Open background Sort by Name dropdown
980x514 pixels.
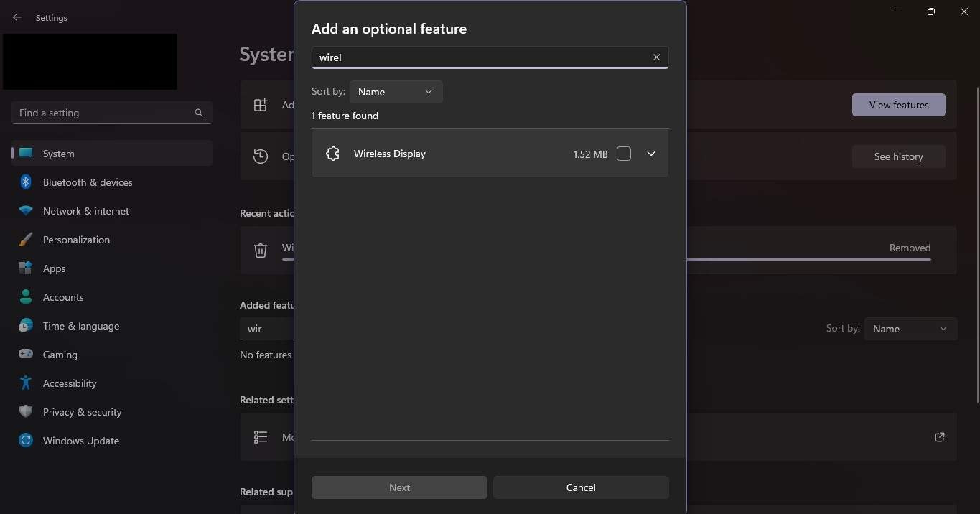point(910,329)
